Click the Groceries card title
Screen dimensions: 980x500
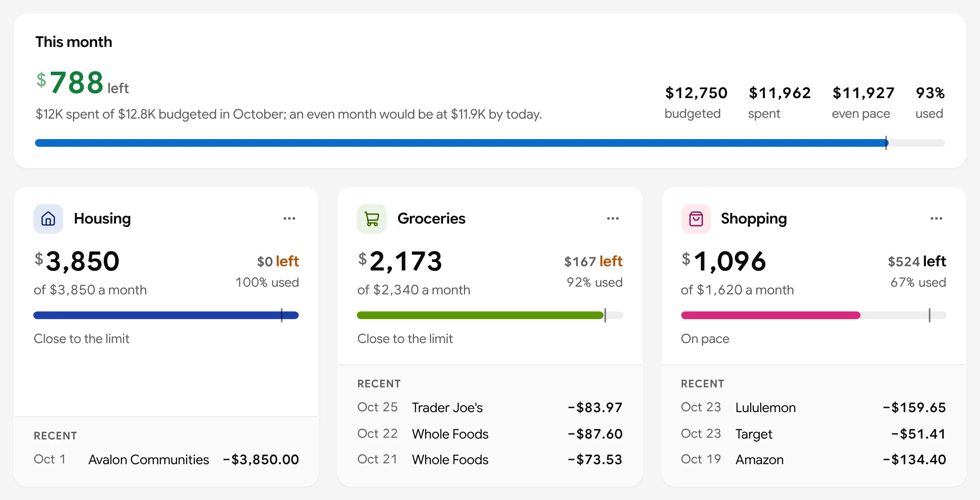pyautogui.click(x=431, y=218)
